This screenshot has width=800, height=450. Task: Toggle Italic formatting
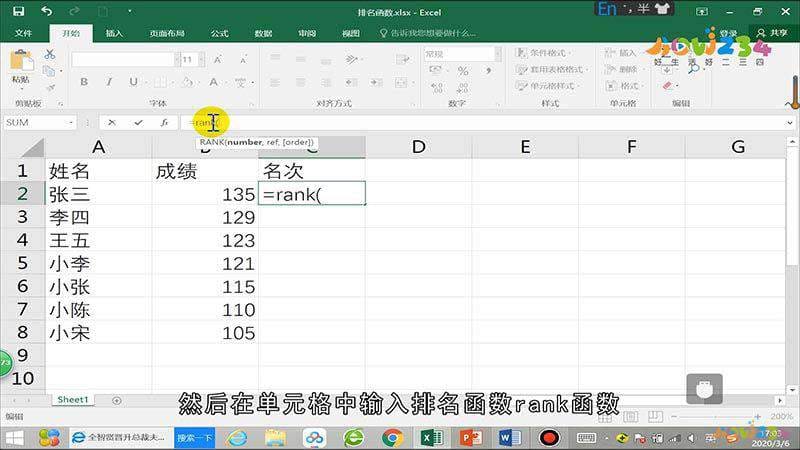tap(109, 82)
